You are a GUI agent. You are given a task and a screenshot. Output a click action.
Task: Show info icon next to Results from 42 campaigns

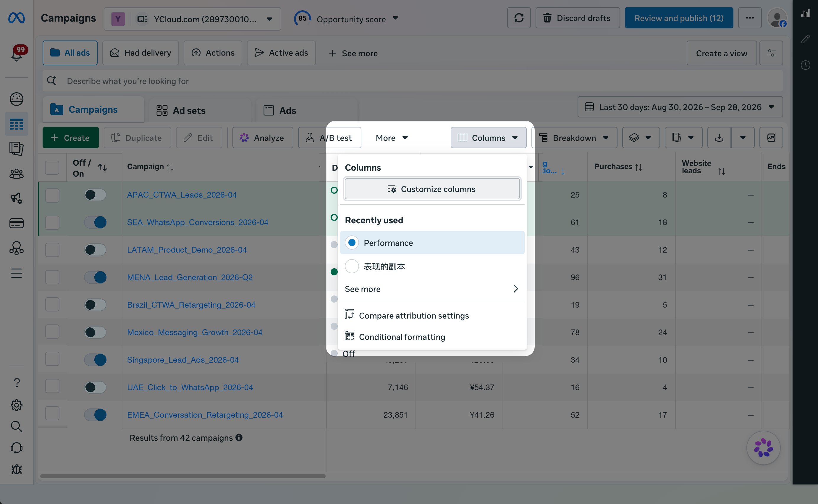coord(239,437)
